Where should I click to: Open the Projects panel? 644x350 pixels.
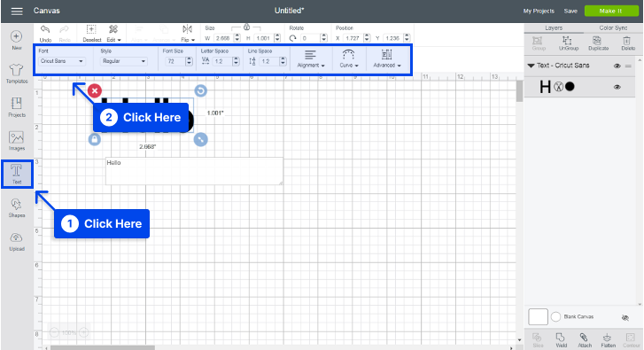coord(17,107)
